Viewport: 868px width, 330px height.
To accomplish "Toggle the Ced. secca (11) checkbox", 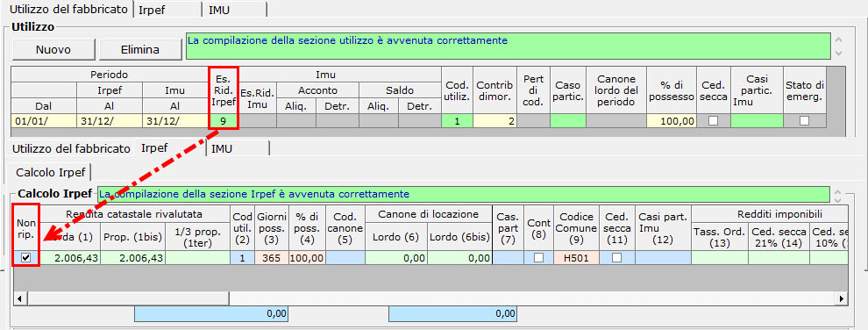I will click(x=616, y=257).
